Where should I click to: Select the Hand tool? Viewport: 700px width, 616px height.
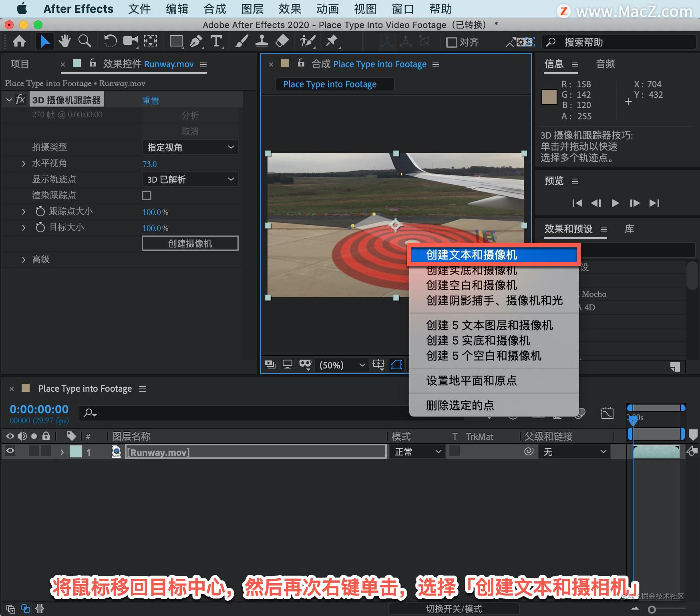pos(64,41)
